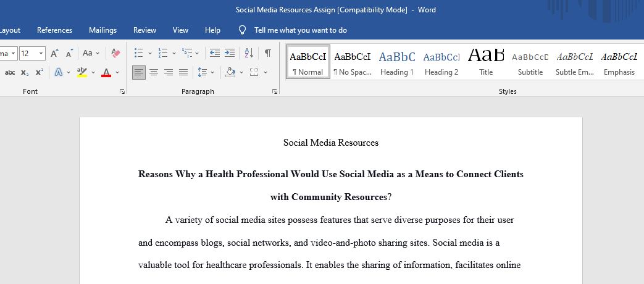Expand font color dropdown arrow
The image size is (644, 284).
pyautogui.click(x=117, y=73)
